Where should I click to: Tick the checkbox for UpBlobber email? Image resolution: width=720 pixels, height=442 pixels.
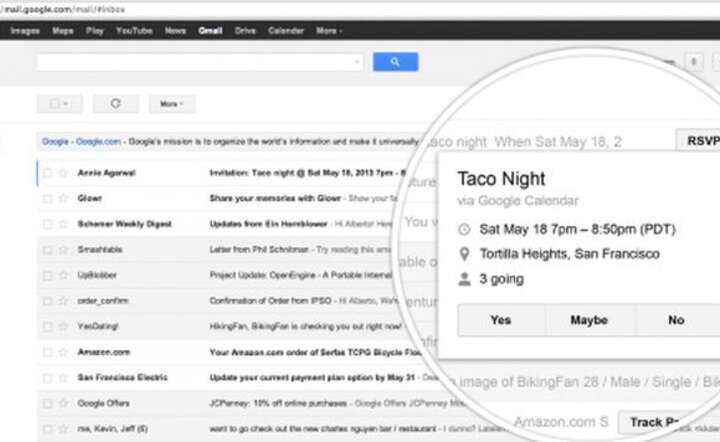click(47, 275)
